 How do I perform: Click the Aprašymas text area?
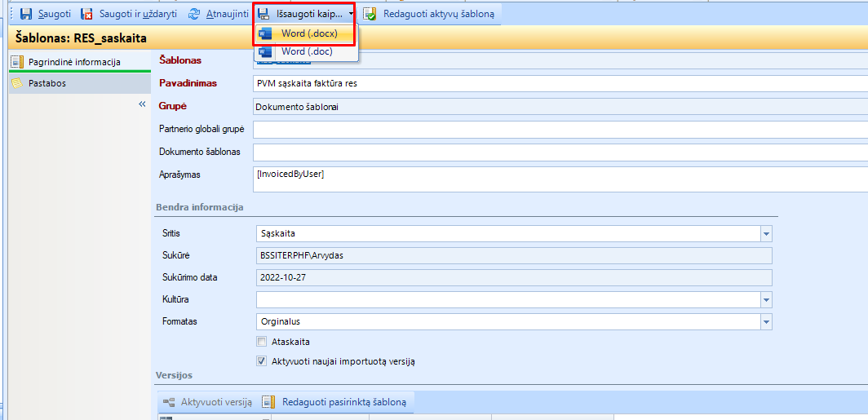(x=555, y=179)
